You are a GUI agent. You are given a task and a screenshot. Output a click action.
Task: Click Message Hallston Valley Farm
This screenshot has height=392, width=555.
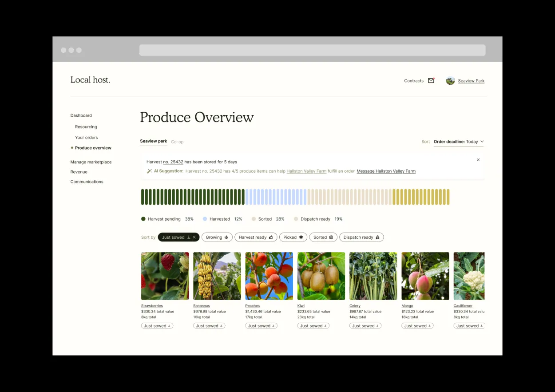[x=386, y=171]
